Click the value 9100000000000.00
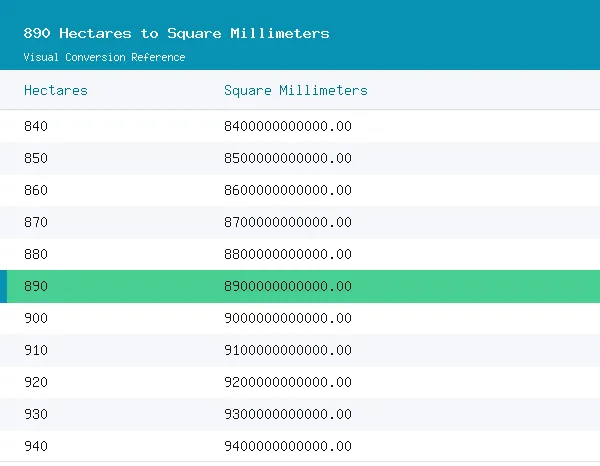 click(288, 350)
